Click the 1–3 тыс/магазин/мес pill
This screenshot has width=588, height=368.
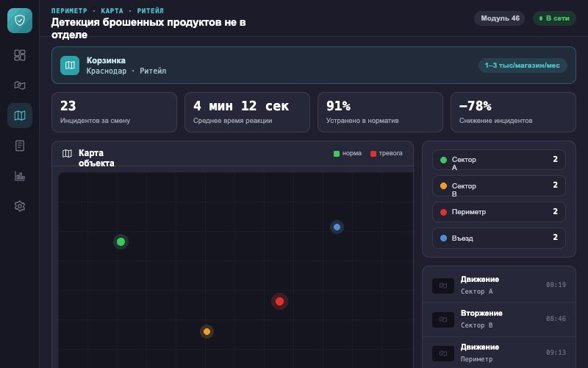pyautogui.click(x=523, y=66)
